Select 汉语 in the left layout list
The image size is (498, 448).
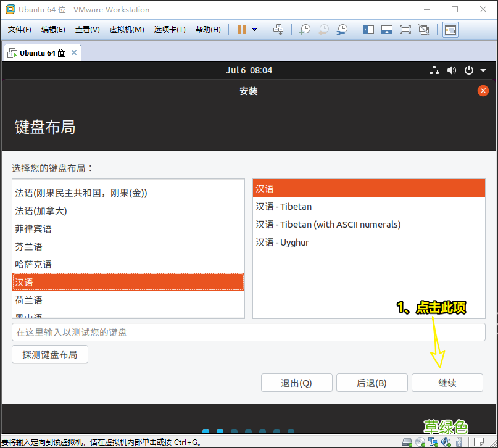pos(128,282)
